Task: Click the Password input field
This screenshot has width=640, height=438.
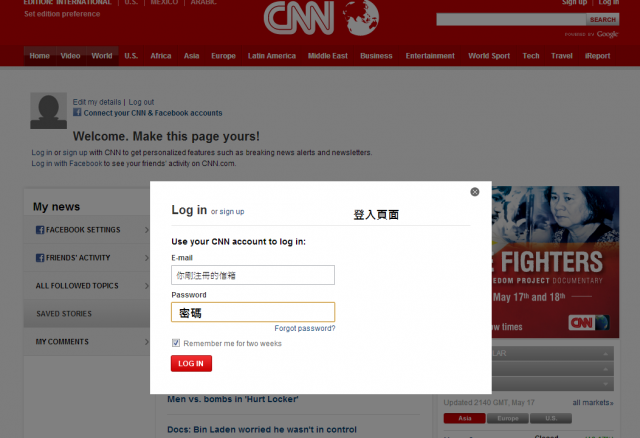Action: 253,312
